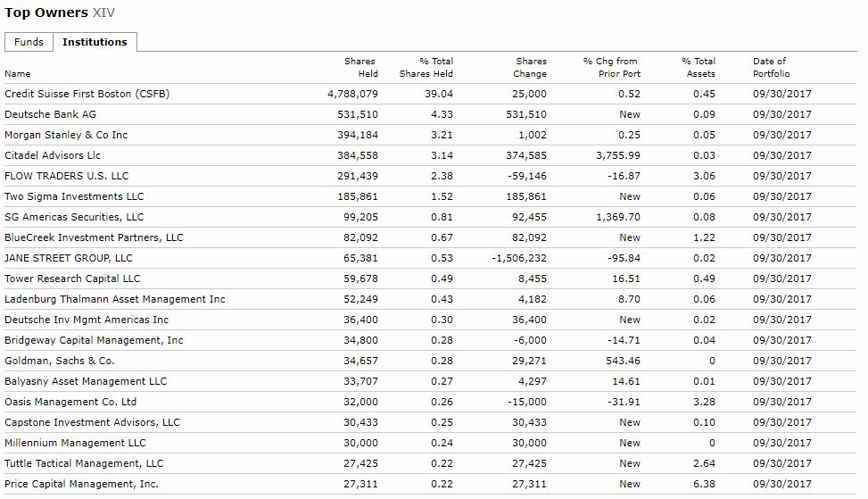Switch to the Funds tab
The image size is (868, 499).
(29, 42)
